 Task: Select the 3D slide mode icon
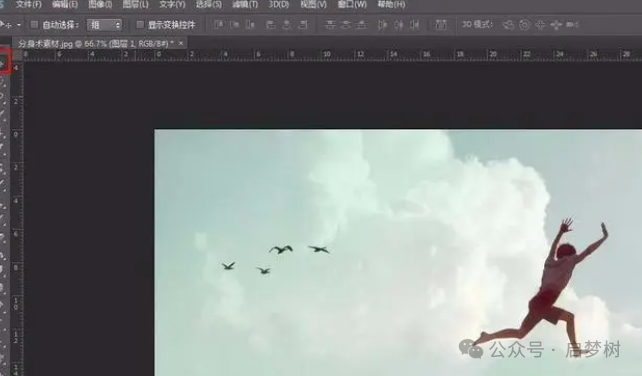coord(556,25)
